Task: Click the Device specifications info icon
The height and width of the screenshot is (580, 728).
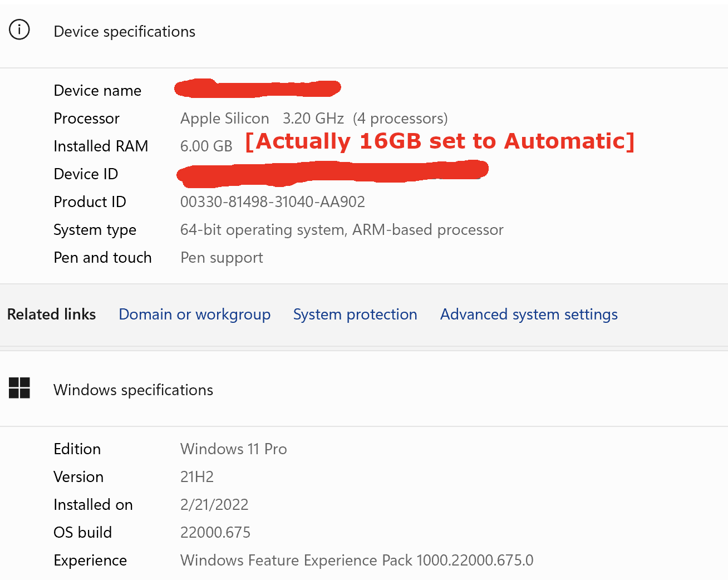Action: click(19, 30)
